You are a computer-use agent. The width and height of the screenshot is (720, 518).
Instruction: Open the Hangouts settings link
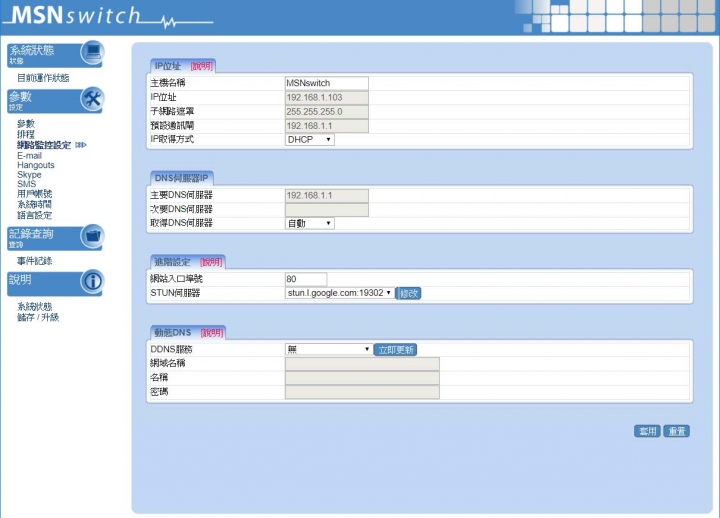point(36,165)
